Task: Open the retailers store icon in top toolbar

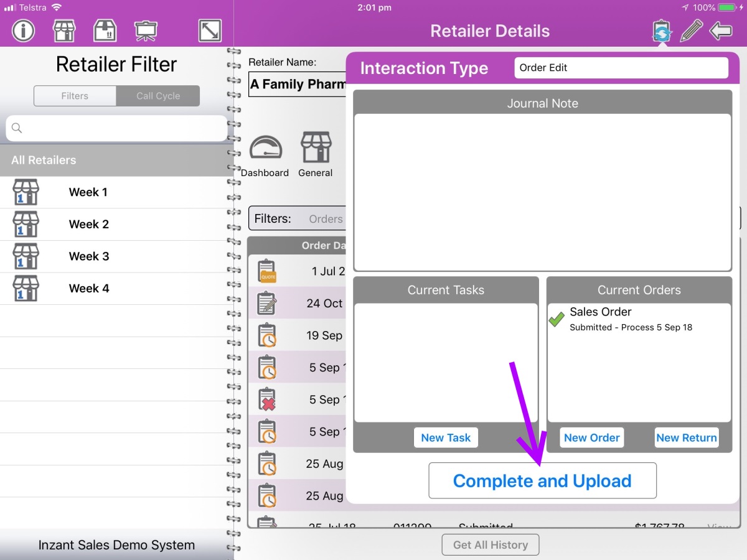Action: (x=65, y=30)
